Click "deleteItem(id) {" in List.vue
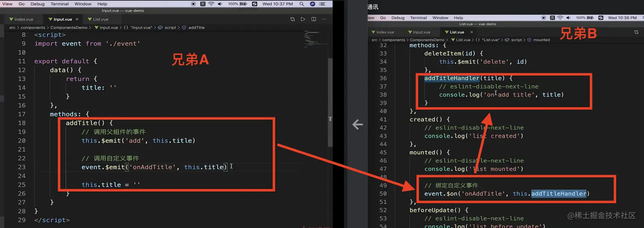 [454, 53]
